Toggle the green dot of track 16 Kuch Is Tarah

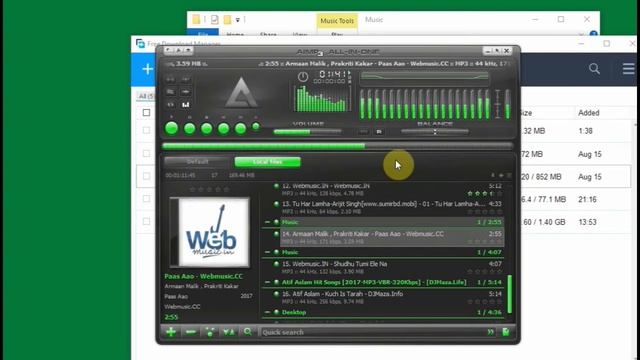pyautogui.click(x=276, y=294)
